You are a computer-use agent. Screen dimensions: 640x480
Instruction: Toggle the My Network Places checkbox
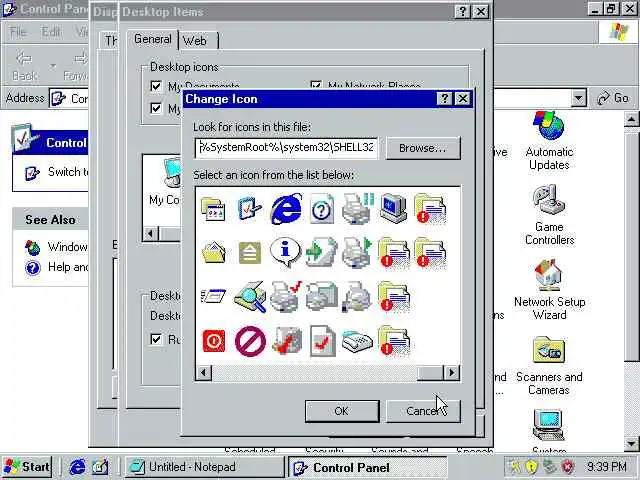pyautogui.click(x=316, y=85)
